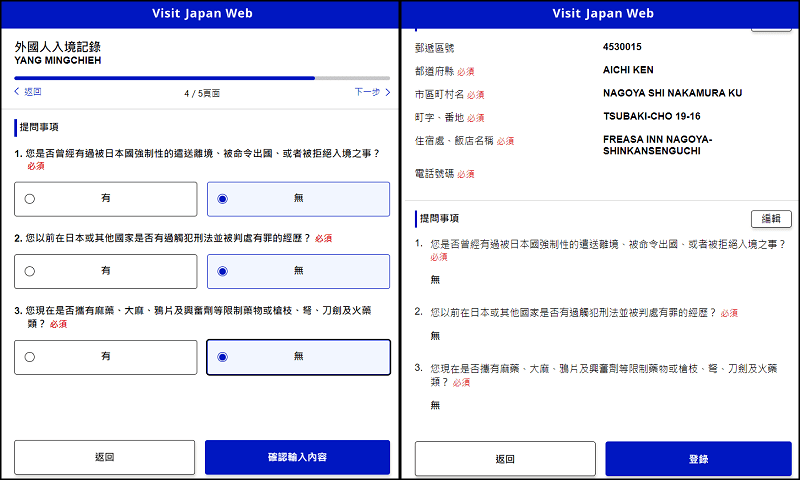Click left panel Visit Japan Web header

(202, 13)
